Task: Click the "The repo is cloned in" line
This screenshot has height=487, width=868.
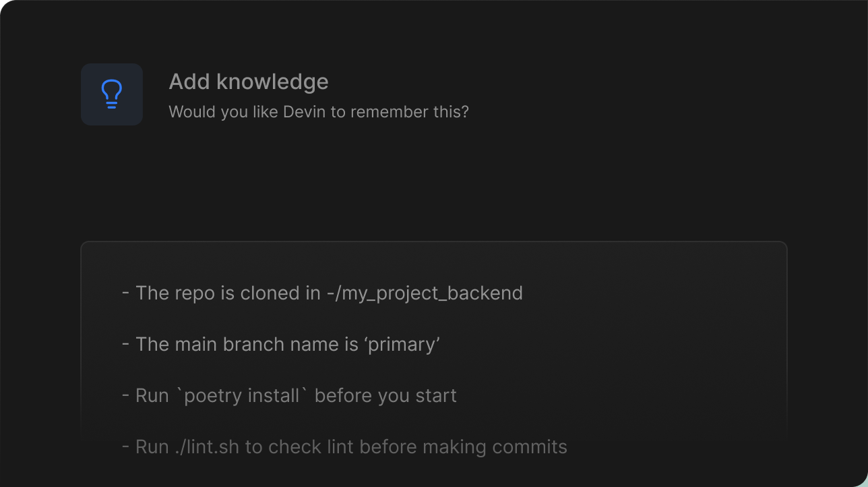Action: click(228, 293)
